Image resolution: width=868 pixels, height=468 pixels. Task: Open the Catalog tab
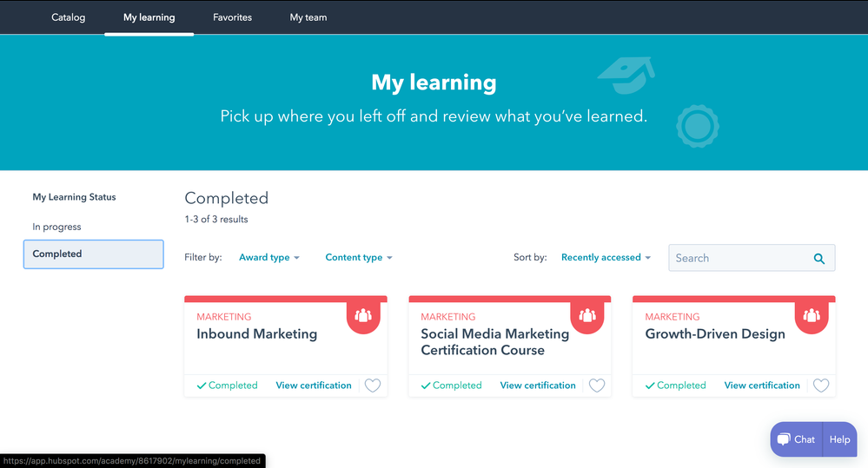[x=68, y=17]
